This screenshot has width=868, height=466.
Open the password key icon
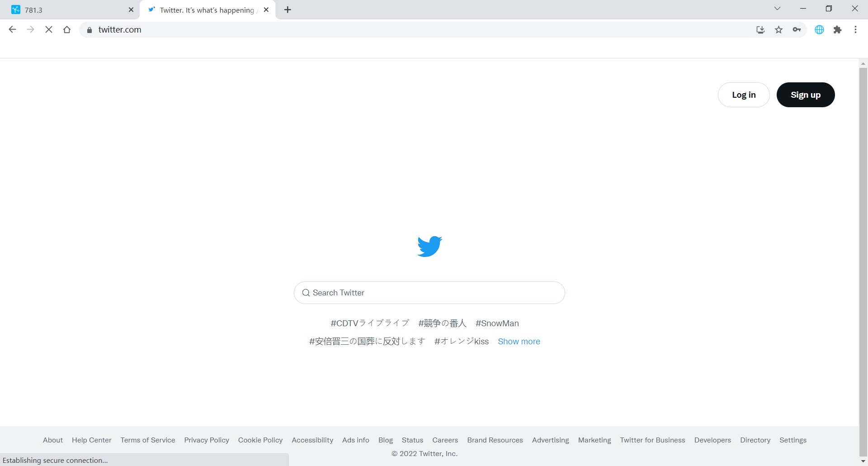[x=797, y=30]
